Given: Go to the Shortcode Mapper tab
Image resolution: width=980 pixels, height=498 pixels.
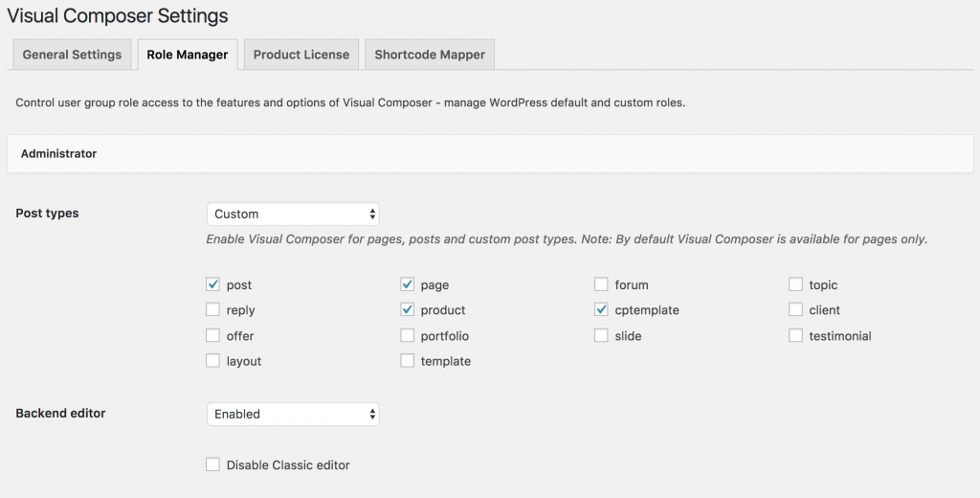Looking at the screenshot, I should [x=430, y=55].
